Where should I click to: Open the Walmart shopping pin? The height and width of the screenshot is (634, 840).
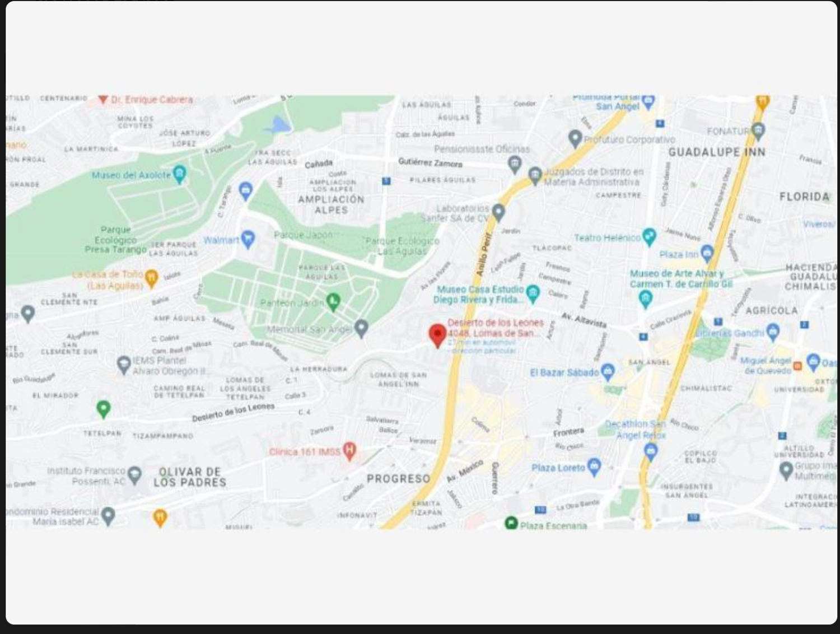tap(248, 240)
